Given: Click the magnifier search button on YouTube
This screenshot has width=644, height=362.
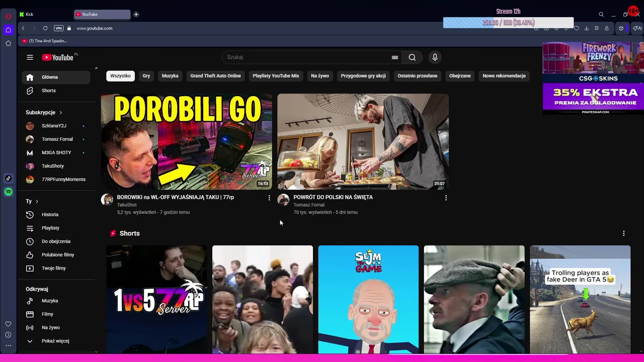Looking at the screenshot, I should [412, 57].
